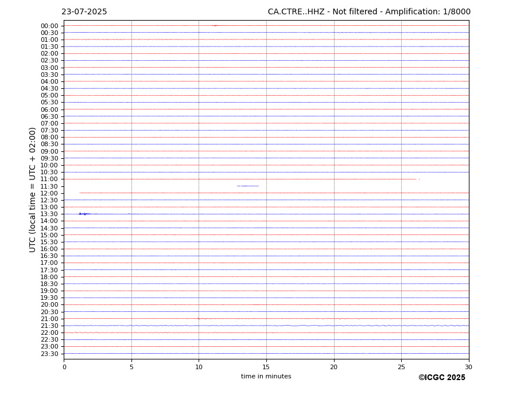Click the 23:30 time row label
532x399 pixels.
click(49, 354)
